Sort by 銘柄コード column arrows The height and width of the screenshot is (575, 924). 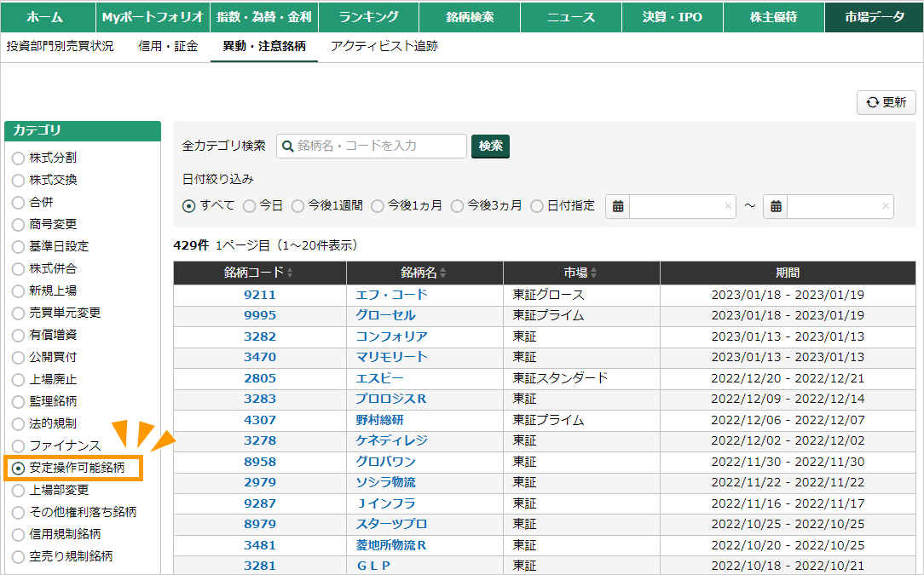coord(290,273)
